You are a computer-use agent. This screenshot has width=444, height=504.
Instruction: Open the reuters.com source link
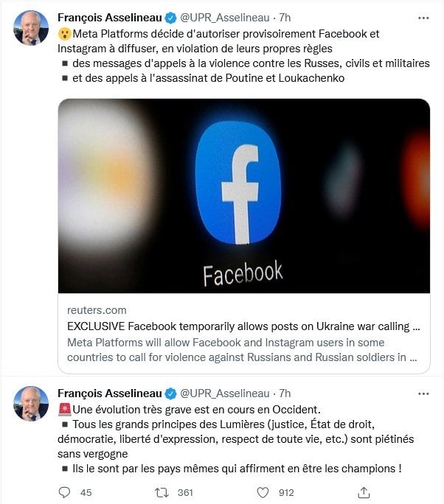coord(97,310)
